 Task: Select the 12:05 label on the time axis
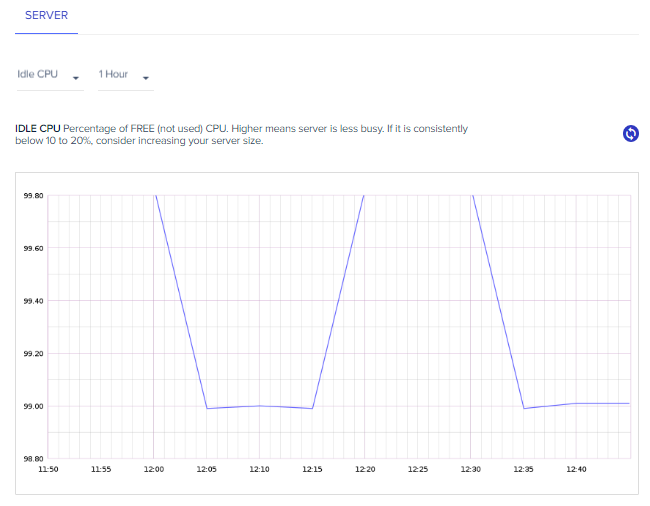[206, 469]
